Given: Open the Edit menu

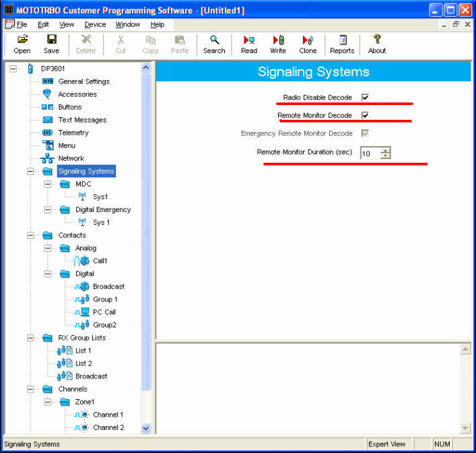Looking at the screenshot, I should coord(43,25).
